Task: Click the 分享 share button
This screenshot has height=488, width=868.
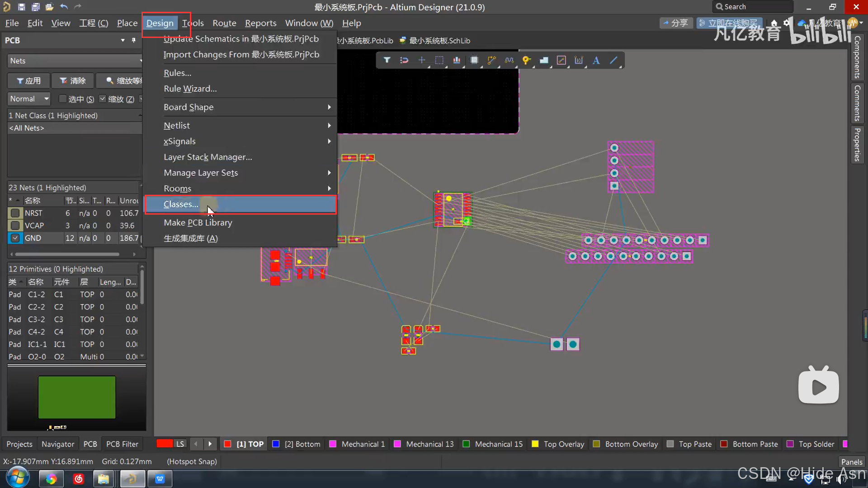Action: point(676,23)
